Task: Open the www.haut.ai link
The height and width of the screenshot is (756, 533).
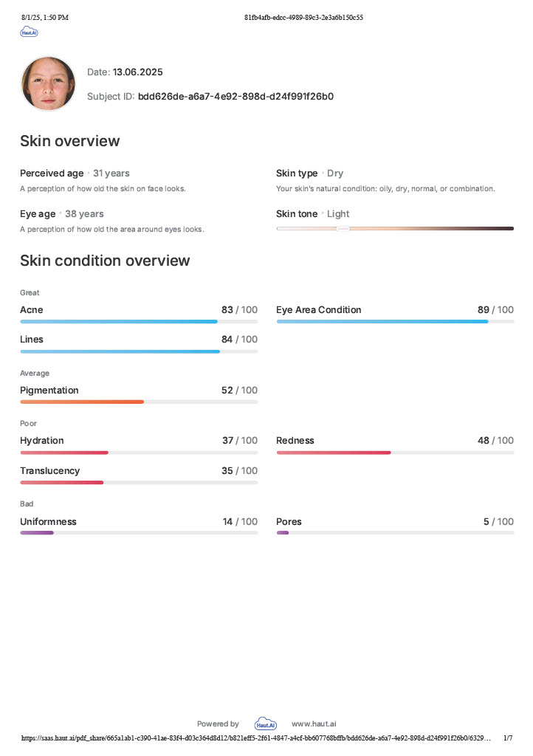Action: (x=314, y=724)
